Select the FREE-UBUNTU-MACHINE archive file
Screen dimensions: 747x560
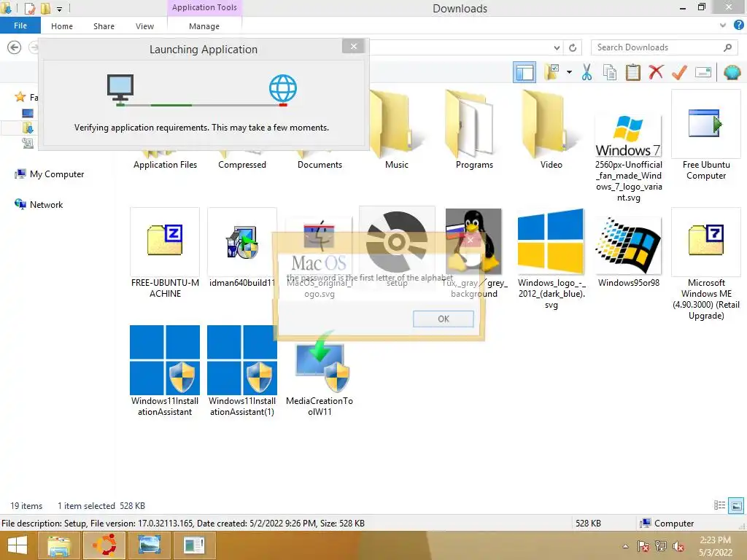pyautogui.click(x=165, y=253)
